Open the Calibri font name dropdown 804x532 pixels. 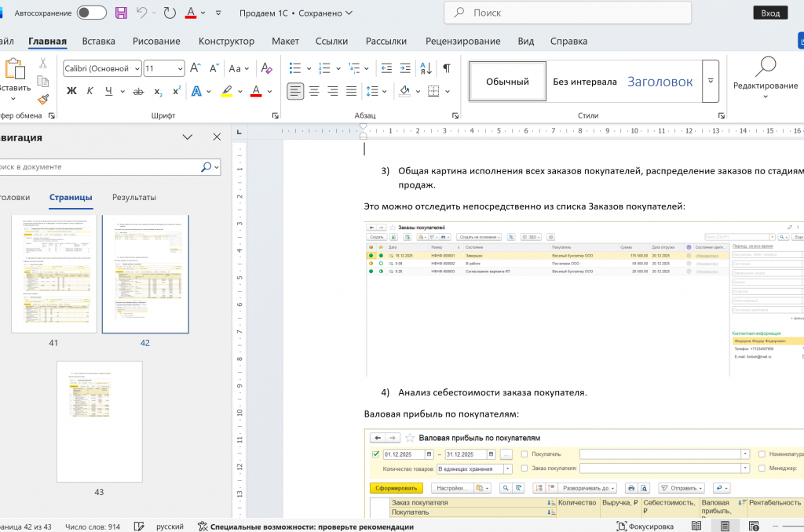[x=137, y=68]
